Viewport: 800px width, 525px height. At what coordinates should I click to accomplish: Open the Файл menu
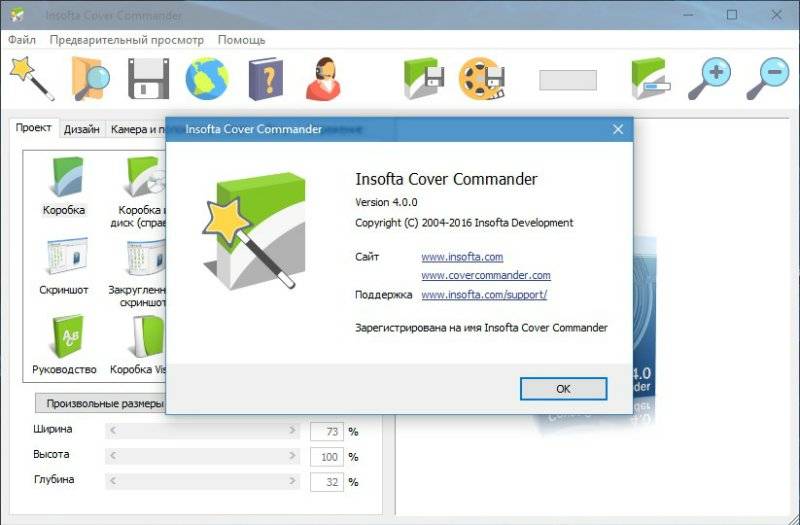pos(22,40)
